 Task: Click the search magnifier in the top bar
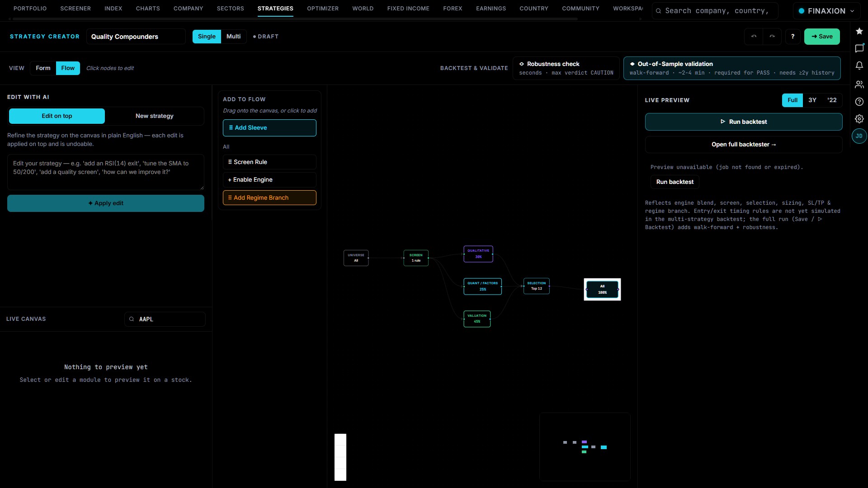point(659,11)
